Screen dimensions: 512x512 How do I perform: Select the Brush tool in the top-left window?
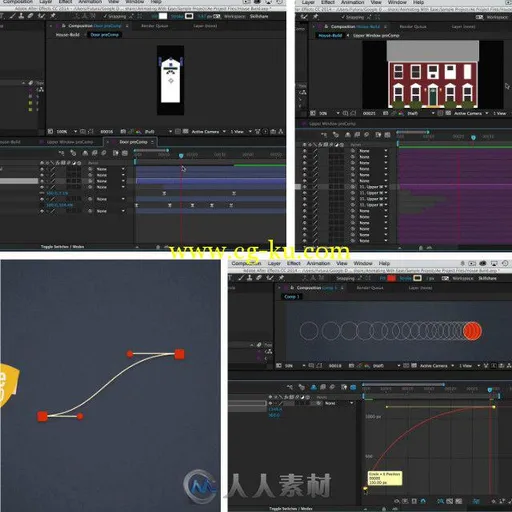(x=12, y=16)
